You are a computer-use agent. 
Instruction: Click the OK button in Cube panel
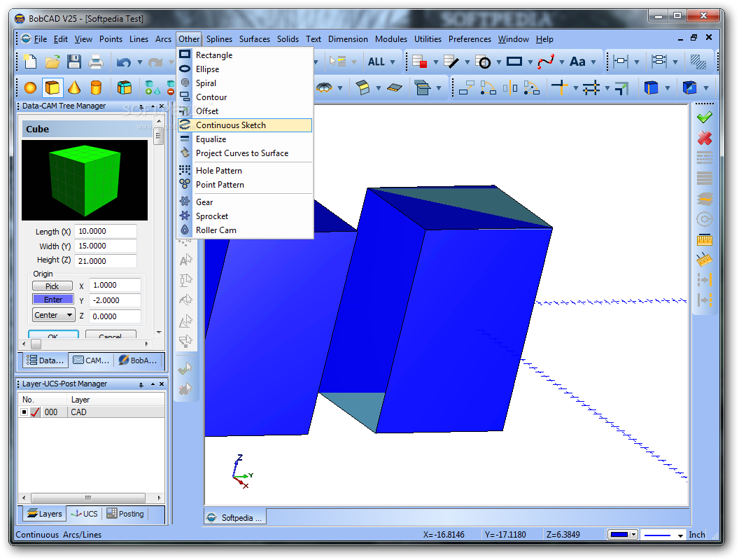coord(53,335)
